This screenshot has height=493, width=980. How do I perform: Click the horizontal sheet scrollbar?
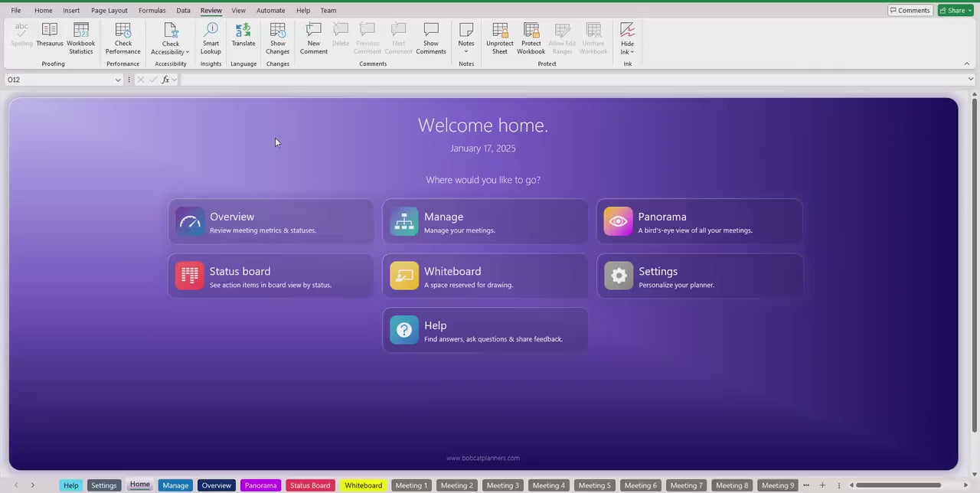pyautogui.click(x=897, y=485)
